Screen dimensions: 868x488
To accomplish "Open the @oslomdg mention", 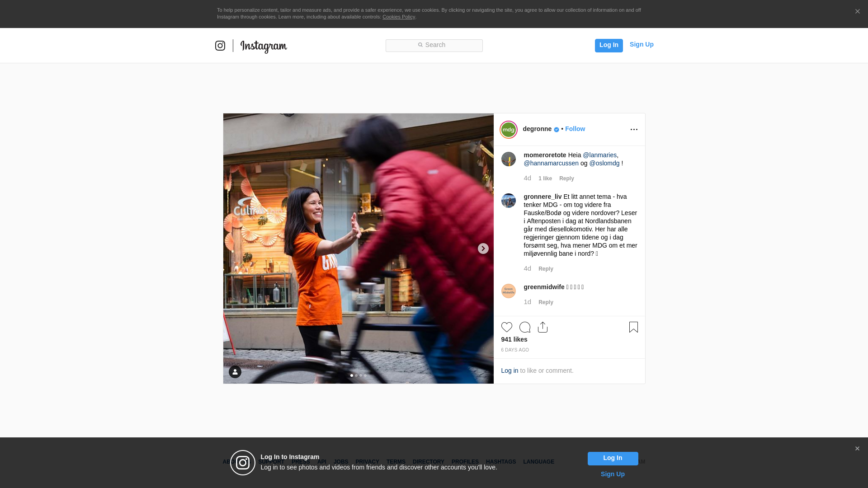I will 604,163.
